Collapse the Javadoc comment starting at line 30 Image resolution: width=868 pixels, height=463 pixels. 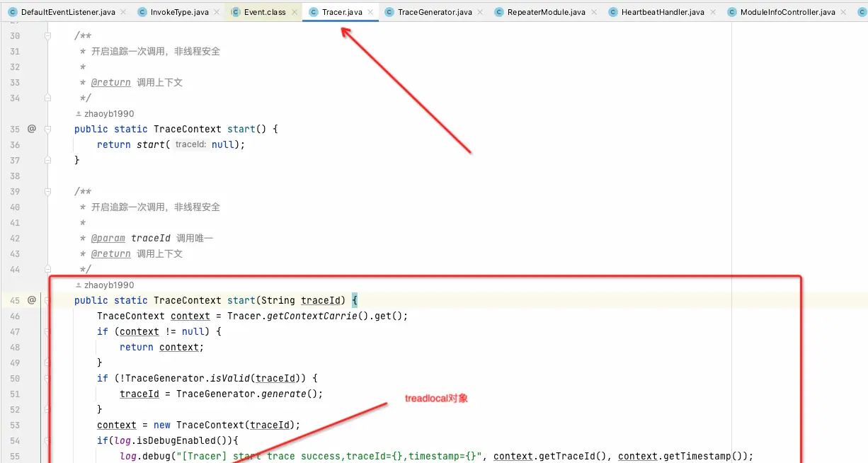point(48,35)
